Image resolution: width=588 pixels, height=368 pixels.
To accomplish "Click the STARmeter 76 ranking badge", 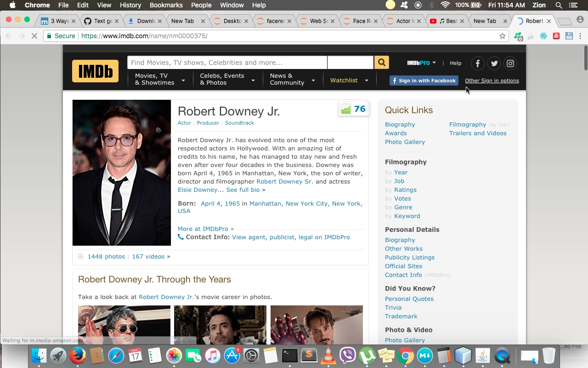I will click(x=354, y=109).
